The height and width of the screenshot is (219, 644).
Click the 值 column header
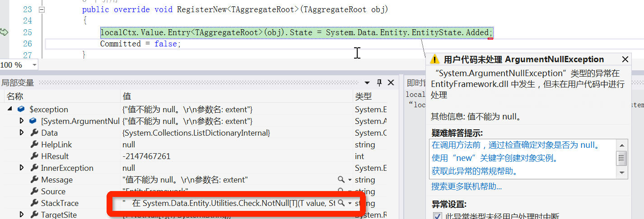pos(127,96)
